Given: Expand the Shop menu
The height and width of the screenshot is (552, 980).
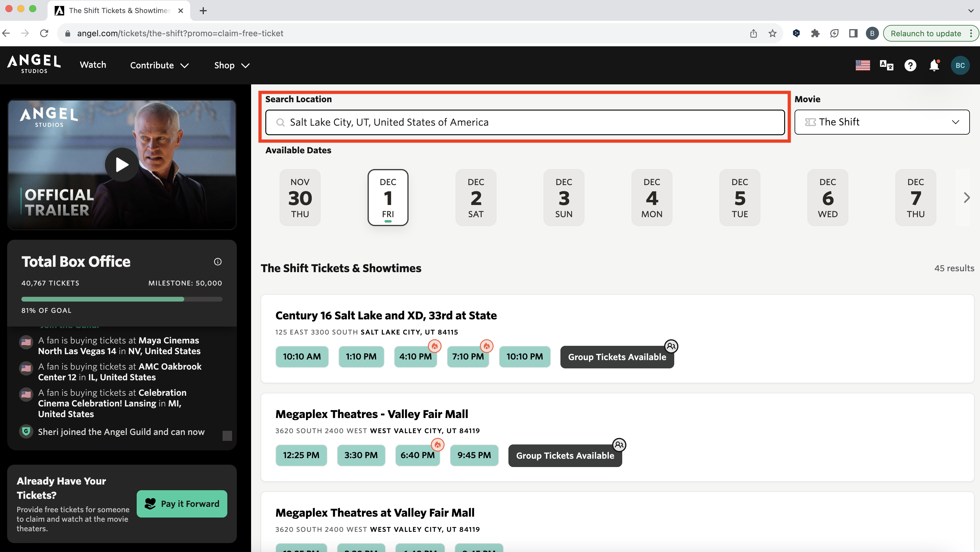Looking at the screenshot, I should [x=231, y=65].
